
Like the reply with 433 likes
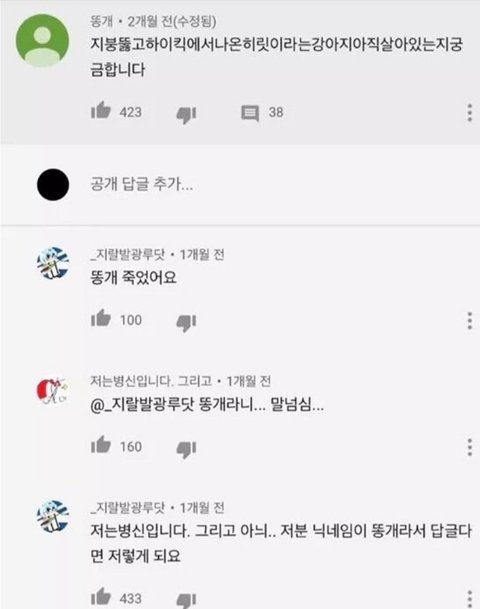(101, 597)
